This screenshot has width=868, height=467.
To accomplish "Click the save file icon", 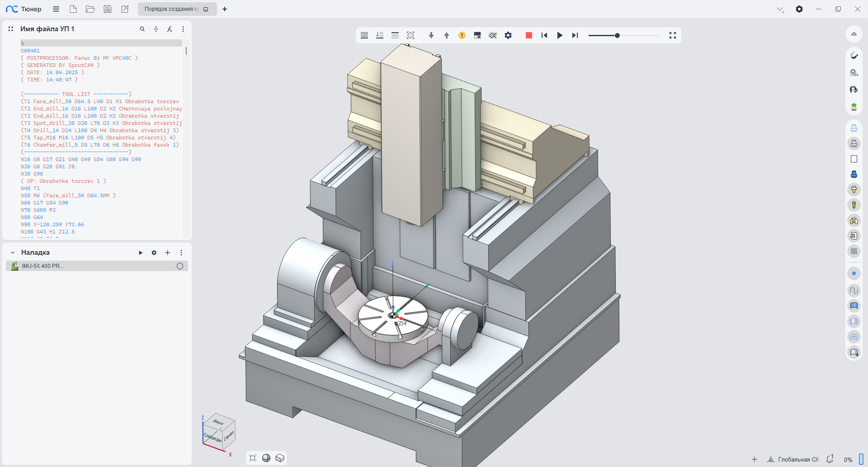I will (x=107, y=9).
